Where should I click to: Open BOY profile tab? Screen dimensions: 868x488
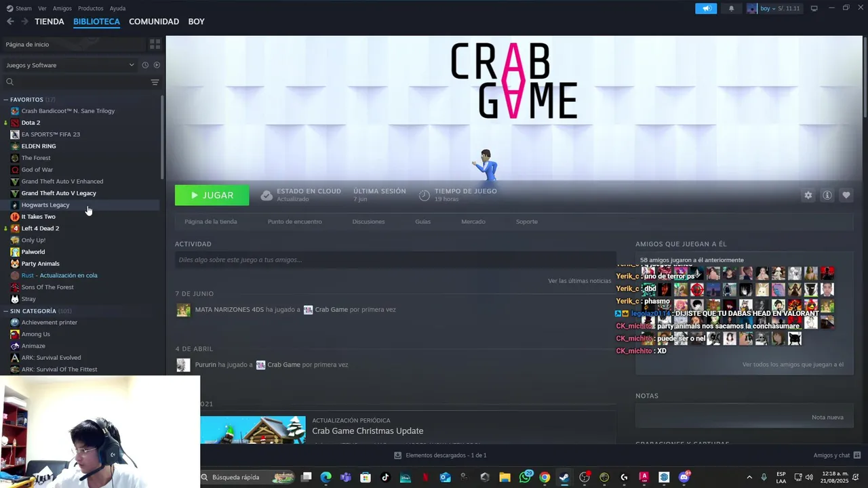tap(197, 22)
